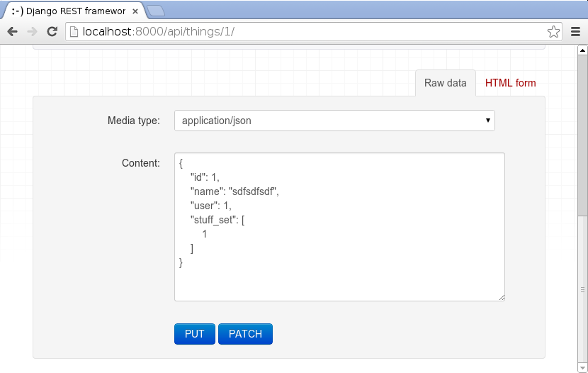Screen dimensions: 588x373
Task: Switch to the Raw data tab
Action: pyautogui.click(x=445, y=83)
